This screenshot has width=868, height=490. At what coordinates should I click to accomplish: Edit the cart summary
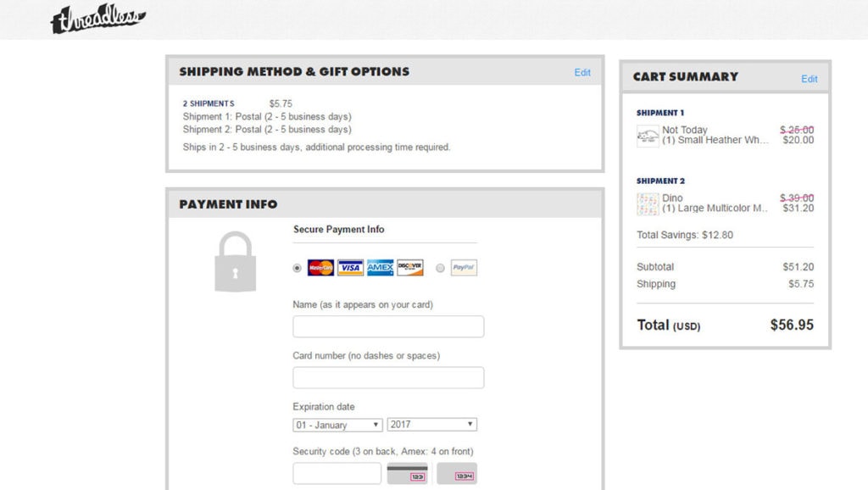point(809,78)
